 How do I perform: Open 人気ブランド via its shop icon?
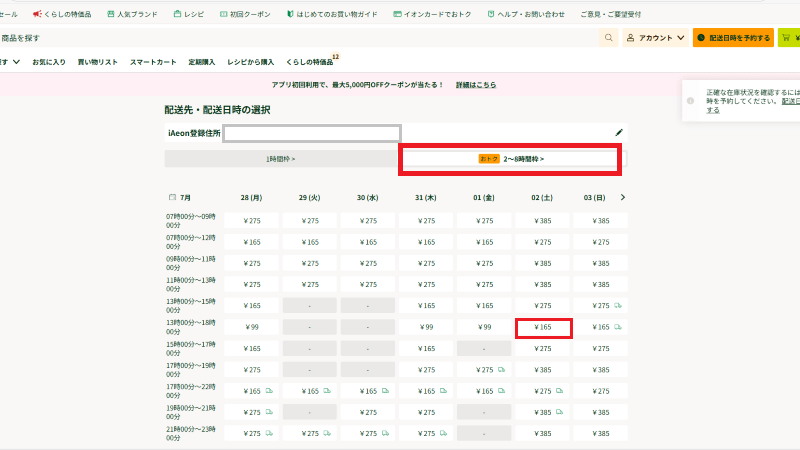tap(111, 14)
